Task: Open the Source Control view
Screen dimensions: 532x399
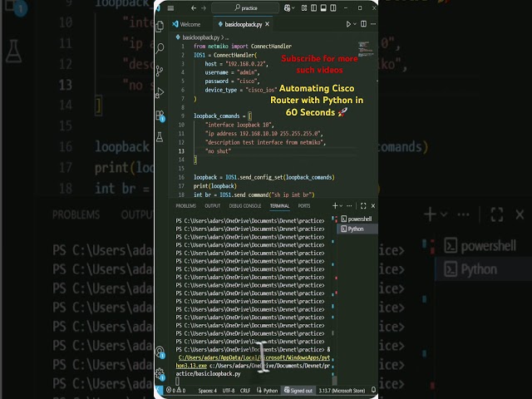Action: 160,71
